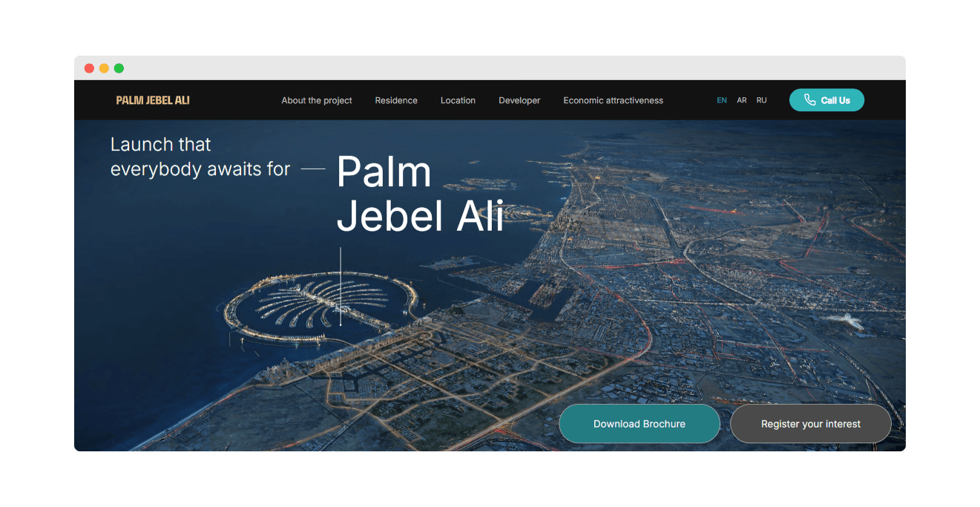
Task: Click the red close window dot
Action: tap(89, 68)
